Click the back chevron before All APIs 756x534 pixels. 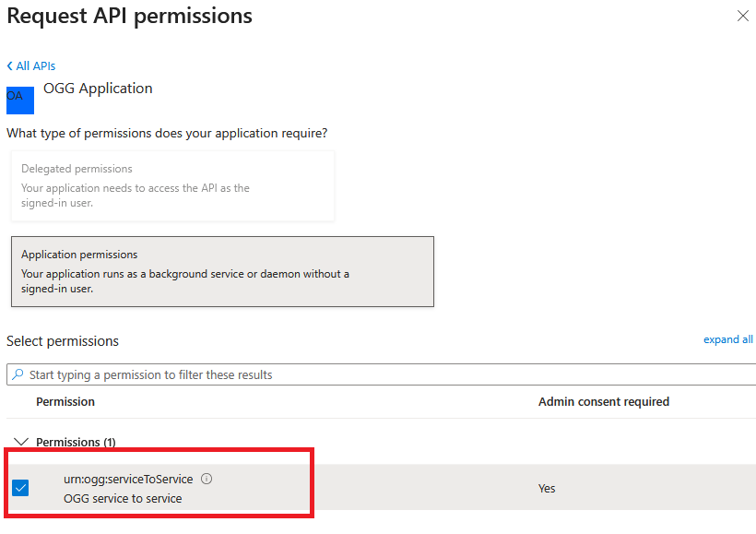(x=11, y=65)
